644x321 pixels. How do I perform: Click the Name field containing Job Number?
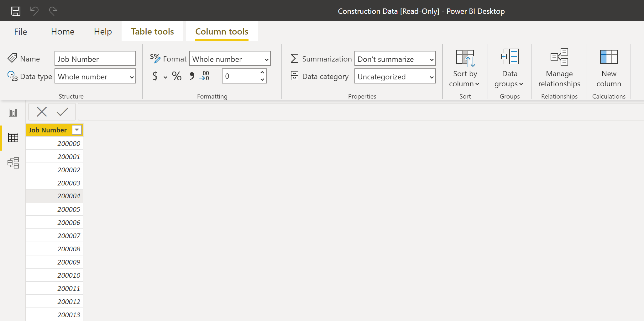95,59
